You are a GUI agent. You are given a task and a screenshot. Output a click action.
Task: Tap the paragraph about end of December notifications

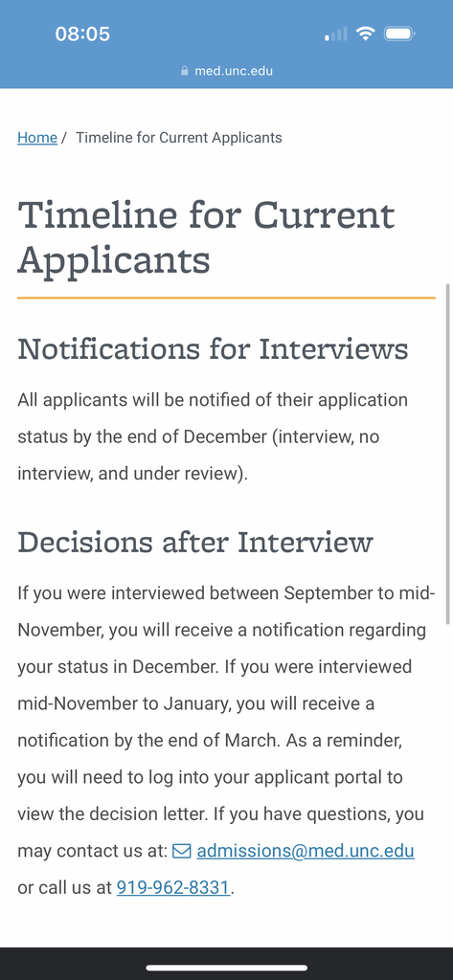(x=213, y=436)
